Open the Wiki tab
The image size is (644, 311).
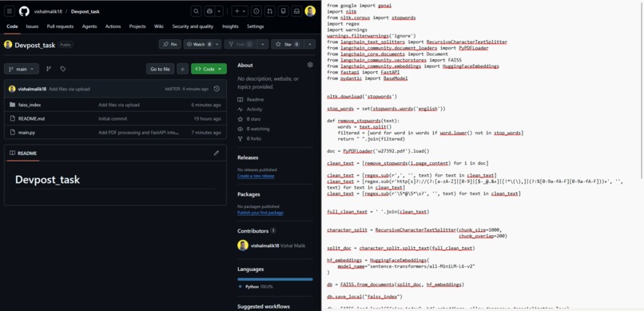click(x=159, y=26)
